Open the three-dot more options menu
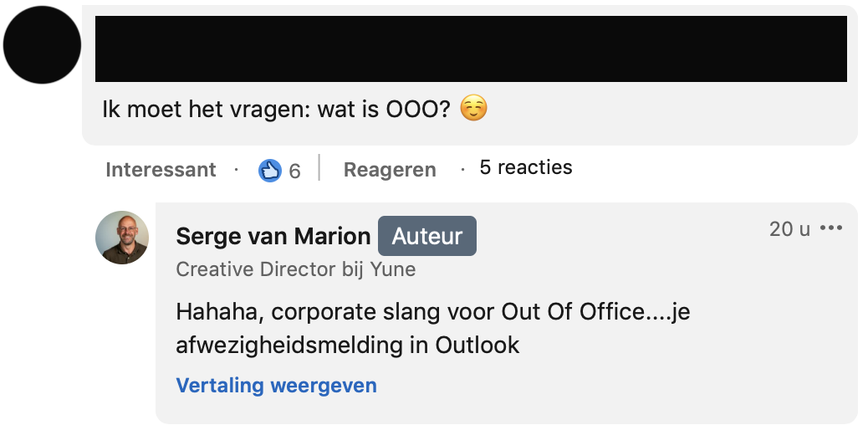 tap(830, 228)
